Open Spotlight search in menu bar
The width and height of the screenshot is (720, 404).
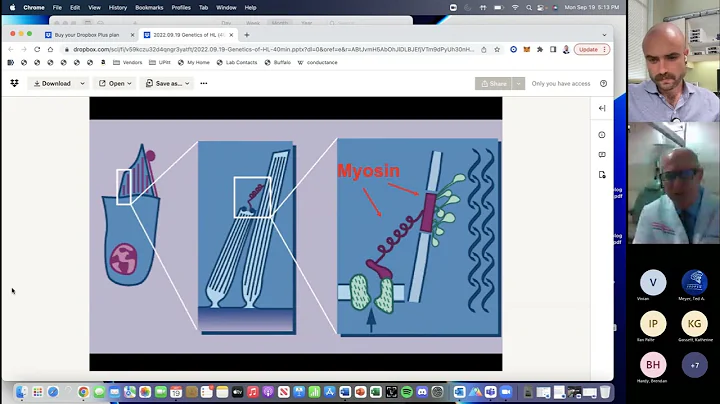[x=529, y=7]
